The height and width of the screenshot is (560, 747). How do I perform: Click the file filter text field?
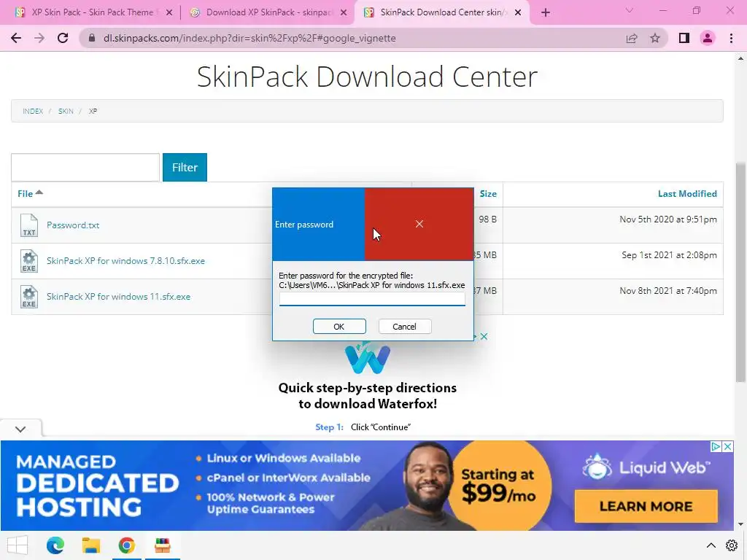tap(85, 167)
